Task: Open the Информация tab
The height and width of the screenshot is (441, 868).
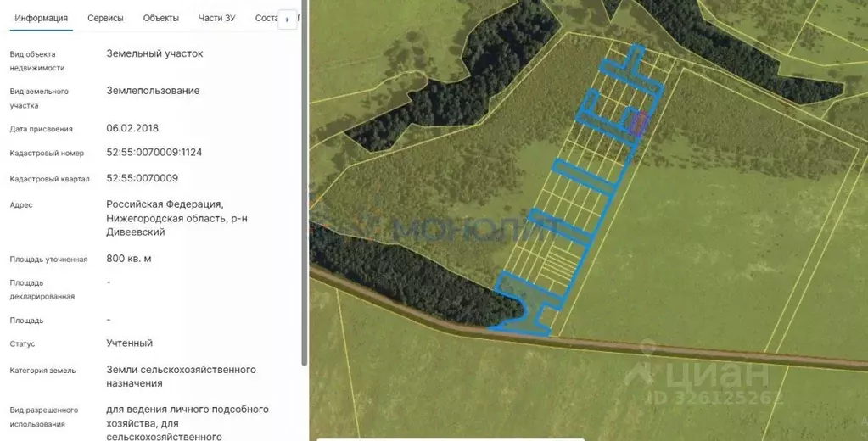Action: [x=42, y=18]
